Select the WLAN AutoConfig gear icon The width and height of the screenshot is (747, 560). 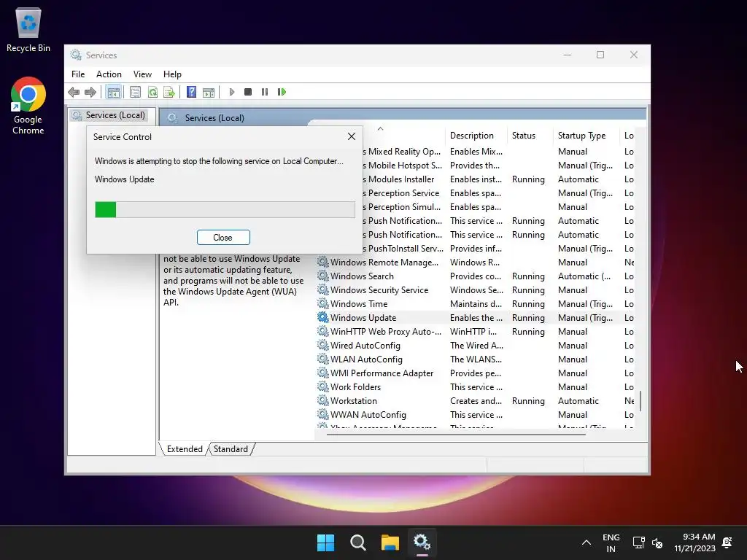323,359
